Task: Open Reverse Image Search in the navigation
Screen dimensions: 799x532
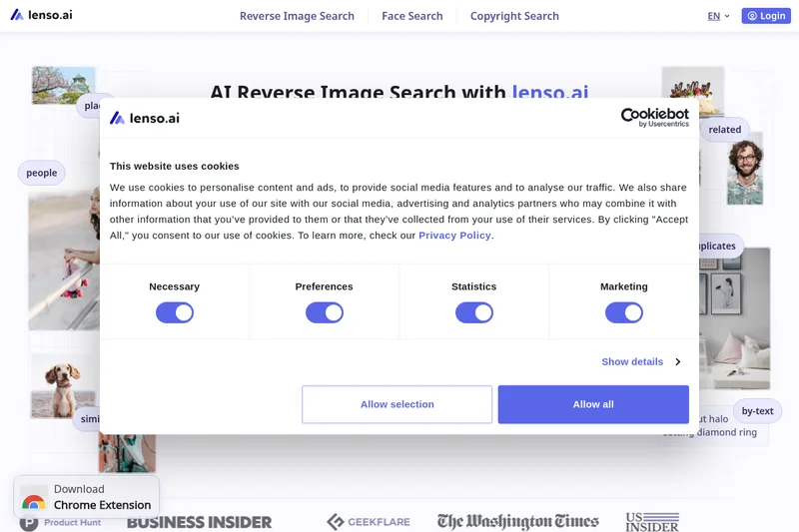Action: pyautogui.click(x=297, y=16)
